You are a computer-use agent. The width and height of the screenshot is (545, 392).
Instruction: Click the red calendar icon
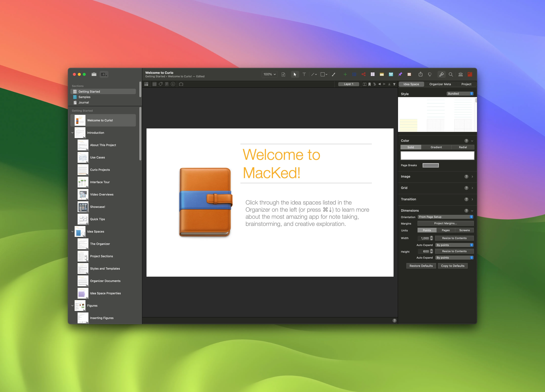[470, 74]
